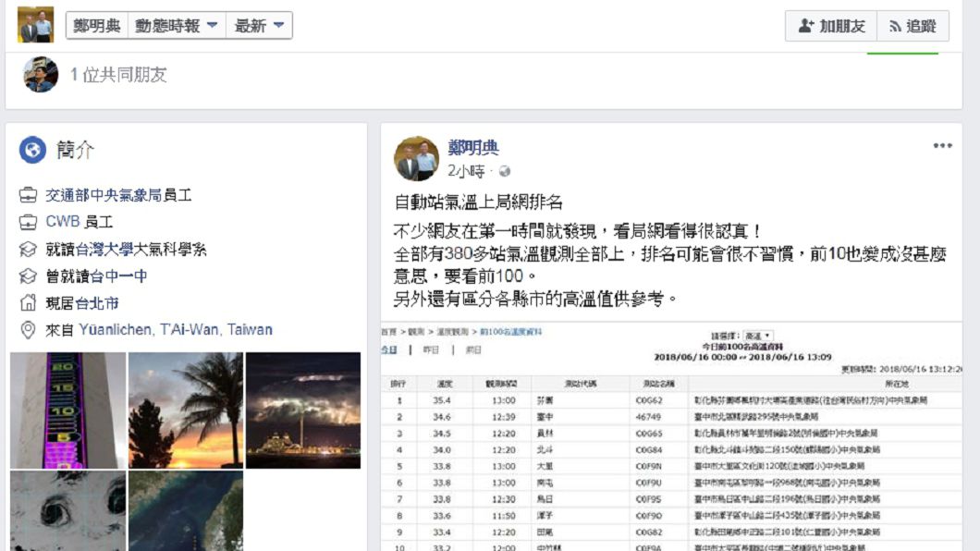980x551 pixels.
Task: Click the 鄭明典 name button in header
Action: [97, 26]
